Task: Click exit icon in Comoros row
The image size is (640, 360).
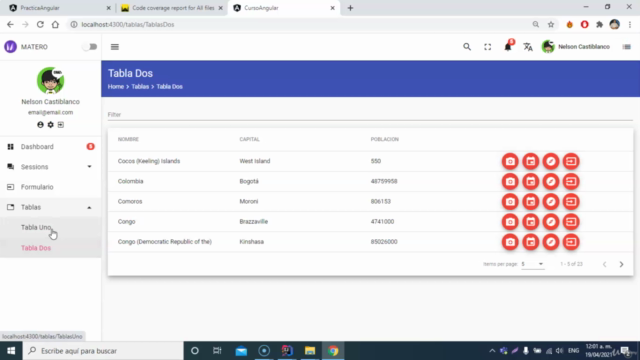Action: (x=571, y=202)
